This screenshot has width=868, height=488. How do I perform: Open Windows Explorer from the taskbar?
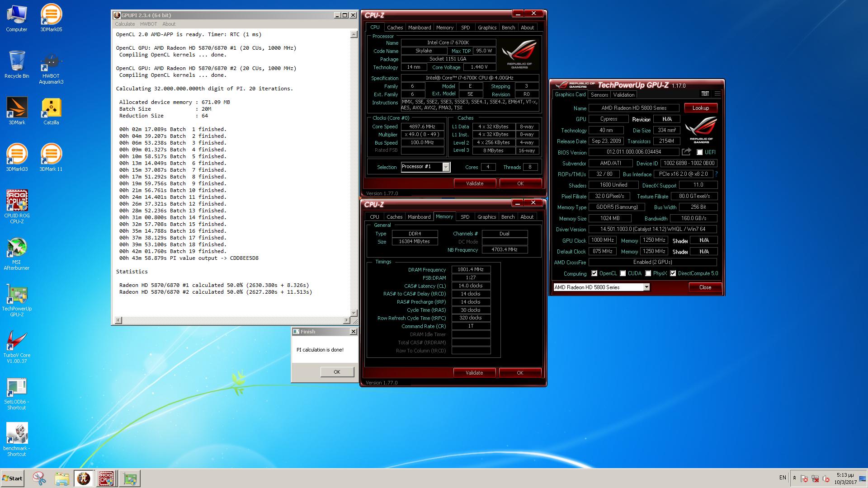(x=61, y=478)
